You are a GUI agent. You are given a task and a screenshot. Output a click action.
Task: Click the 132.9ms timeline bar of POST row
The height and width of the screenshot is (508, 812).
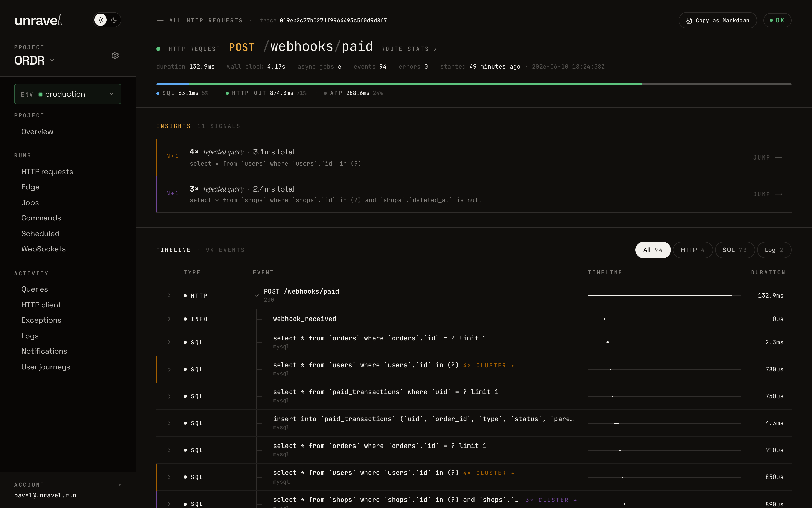(x=660, y=295)
